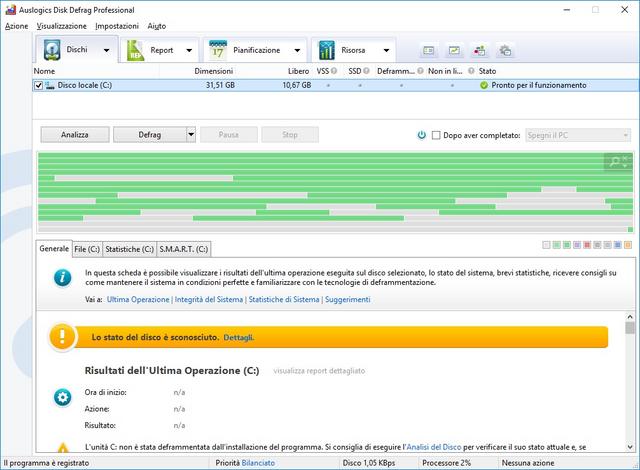Follow the Suggerimenti link

click(x=348, y=299)
